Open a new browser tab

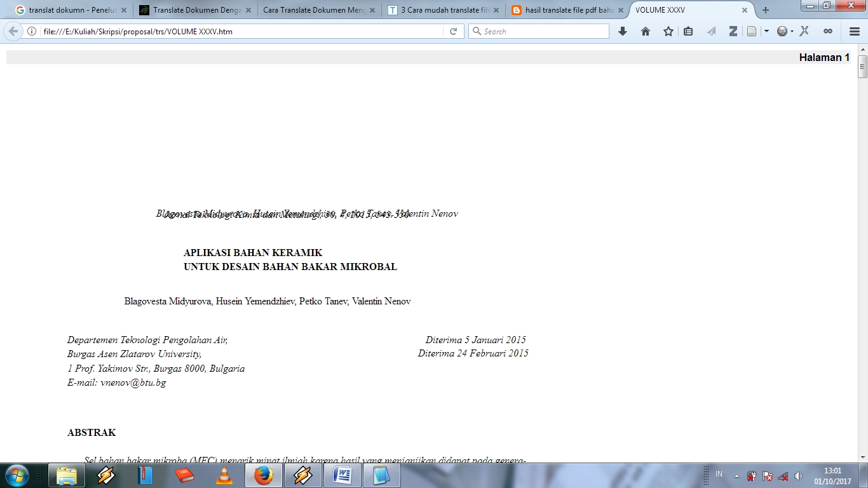(x=766, y=10)
